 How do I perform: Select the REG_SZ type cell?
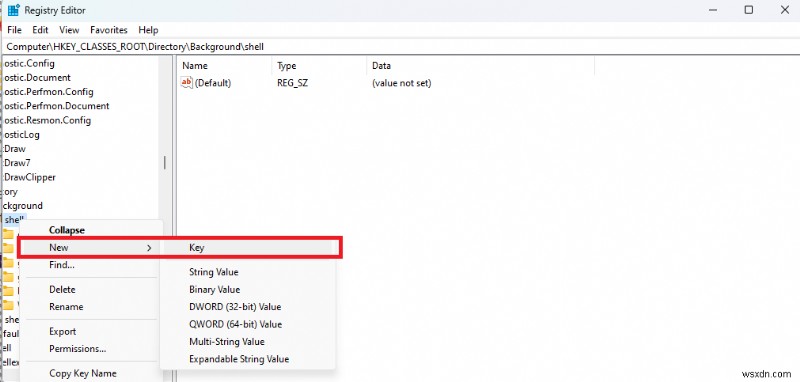[x=292, y=83]
